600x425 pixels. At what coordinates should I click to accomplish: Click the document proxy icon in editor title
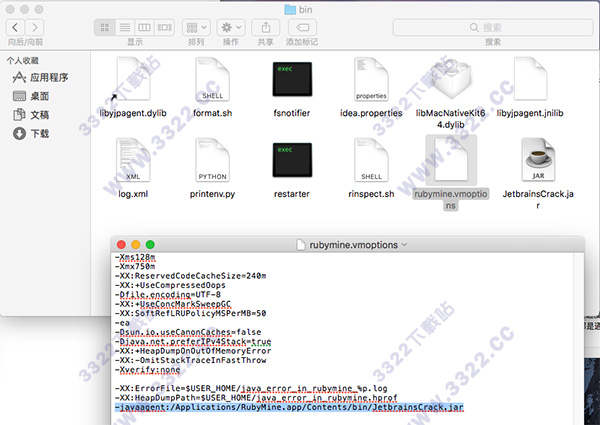click(301, 244)
